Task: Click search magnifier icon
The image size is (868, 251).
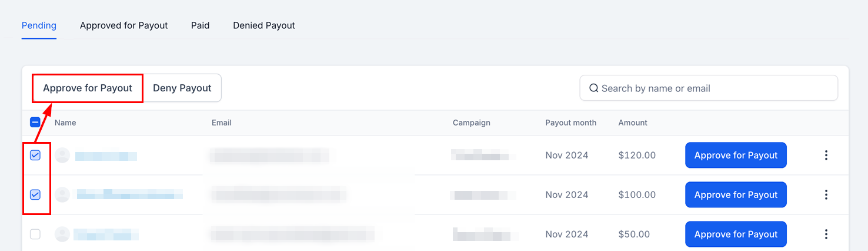Action: (x=593, y=88)
